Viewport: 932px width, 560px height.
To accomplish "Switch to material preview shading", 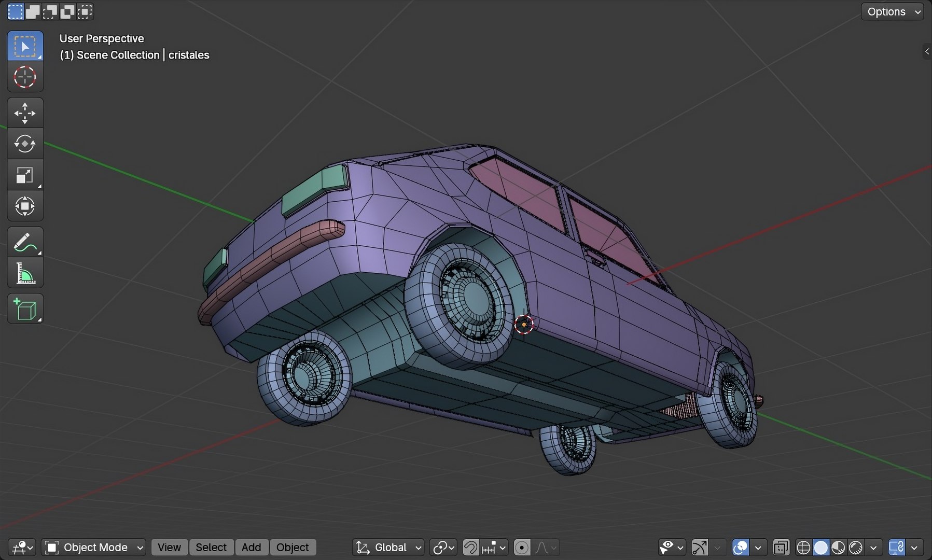I will click(838, 547).
